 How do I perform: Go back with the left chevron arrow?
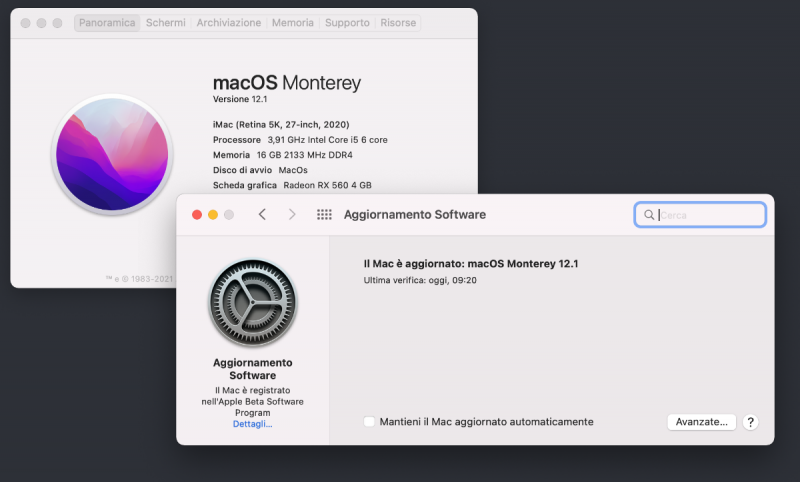click(x=262, y=215)
